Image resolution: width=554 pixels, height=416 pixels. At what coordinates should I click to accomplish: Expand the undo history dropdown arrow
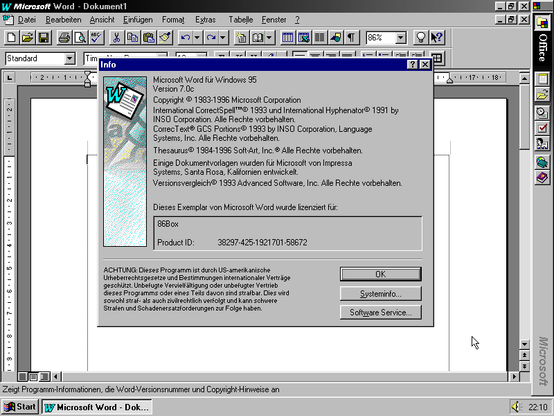(197, 37)
